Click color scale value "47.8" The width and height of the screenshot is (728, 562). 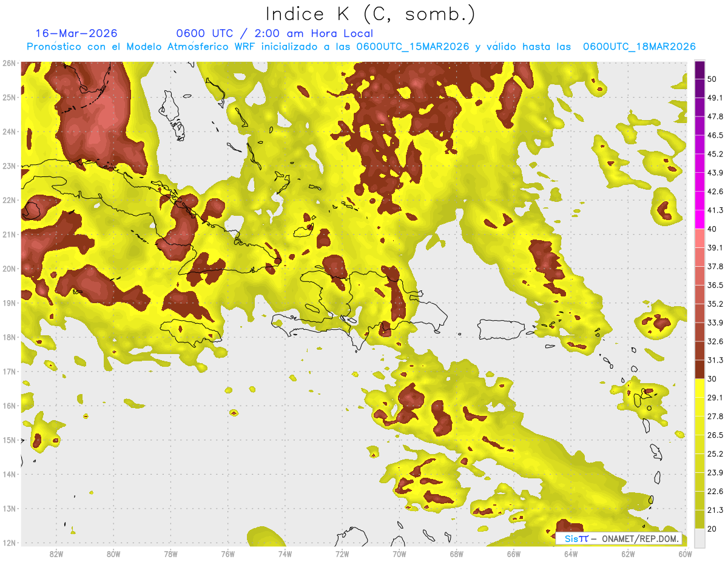[x=715, y=116]
